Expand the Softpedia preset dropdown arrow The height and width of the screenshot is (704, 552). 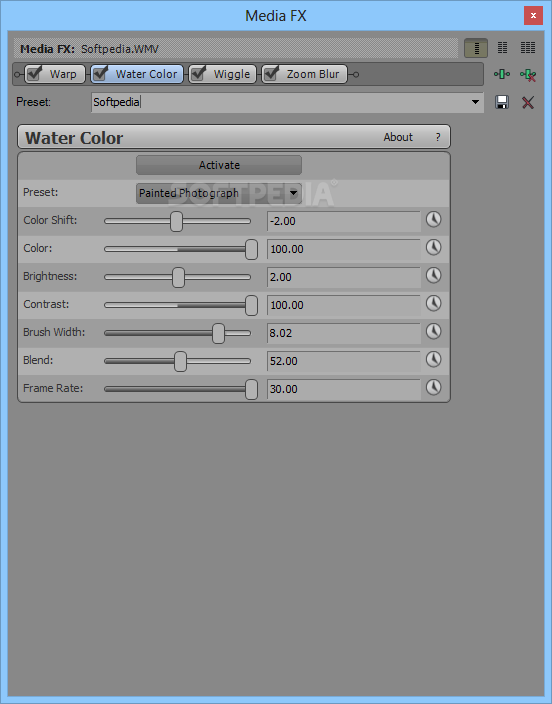coord(475,102)
